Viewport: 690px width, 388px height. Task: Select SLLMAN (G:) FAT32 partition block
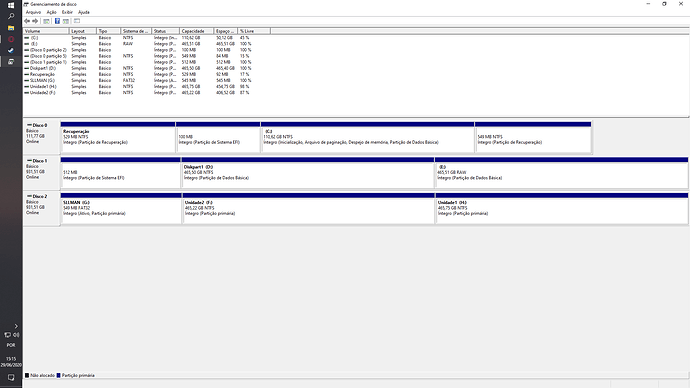[x=121, y=208]
